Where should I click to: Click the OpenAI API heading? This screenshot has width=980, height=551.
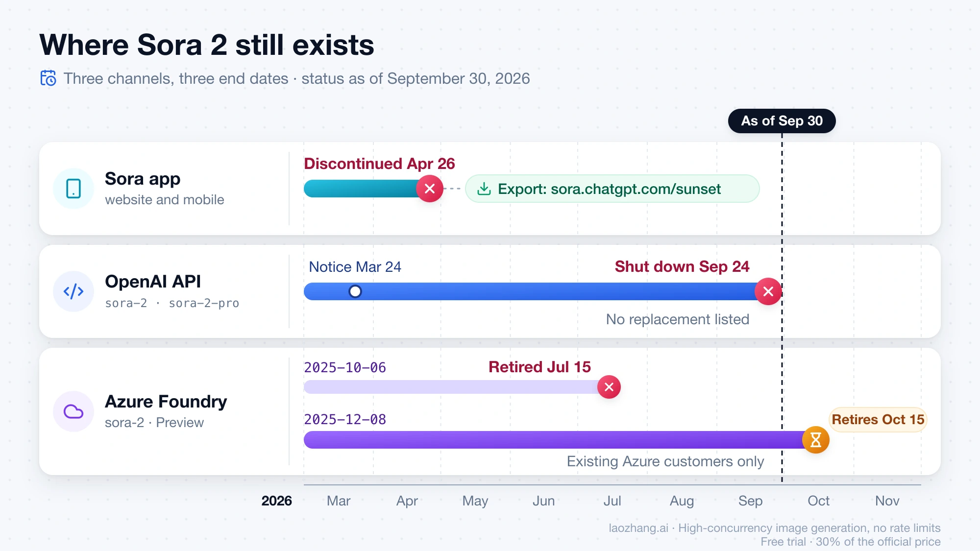153,282
